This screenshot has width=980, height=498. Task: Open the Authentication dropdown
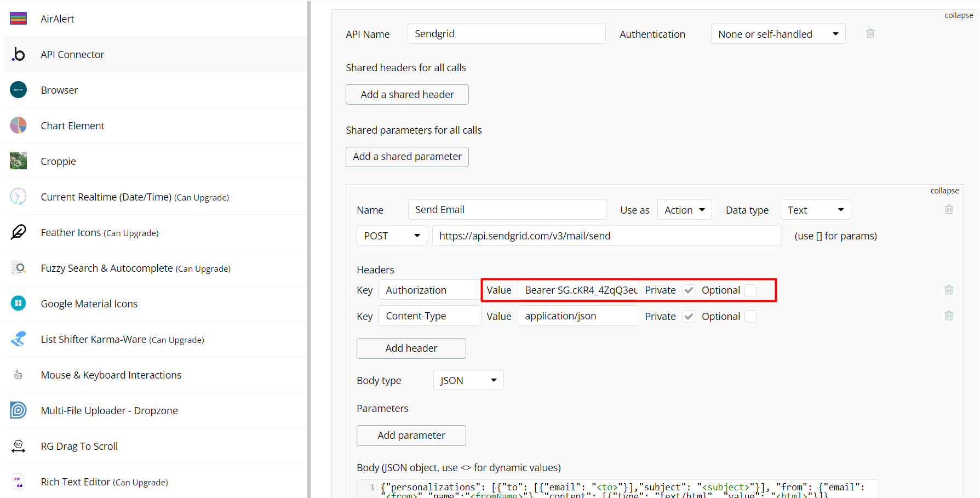(x=778, y=34)
